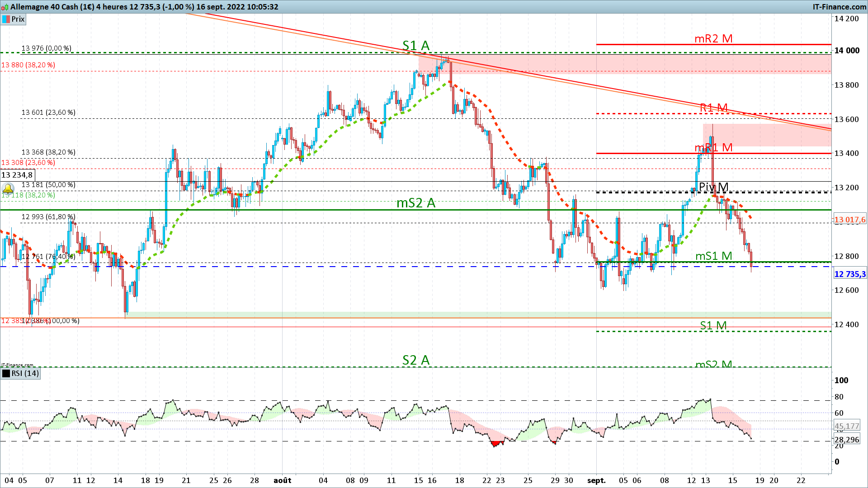This screenshot has width=868, height=488.
Task: Click the sept. marker on time axis
Action: (x=596, y=480)
